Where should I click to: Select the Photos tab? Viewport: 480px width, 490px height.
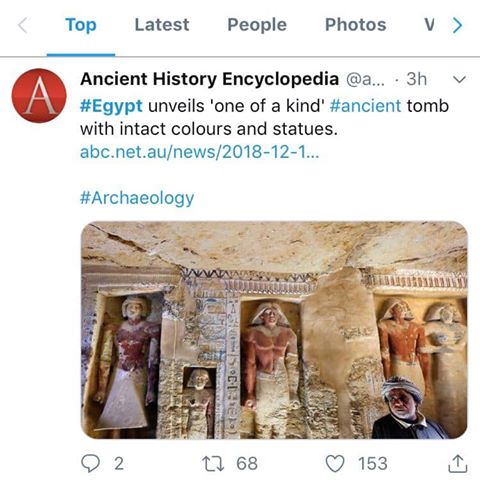click(x=355, y=25)
